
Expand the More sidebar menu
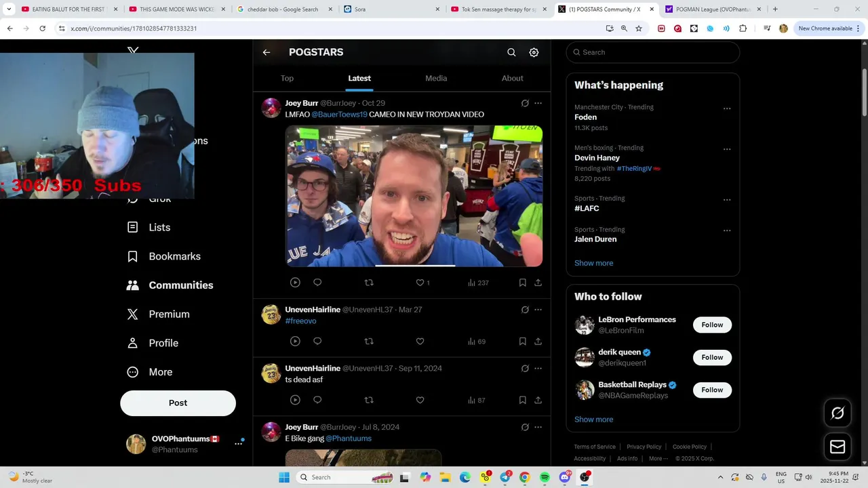[150, 372]
